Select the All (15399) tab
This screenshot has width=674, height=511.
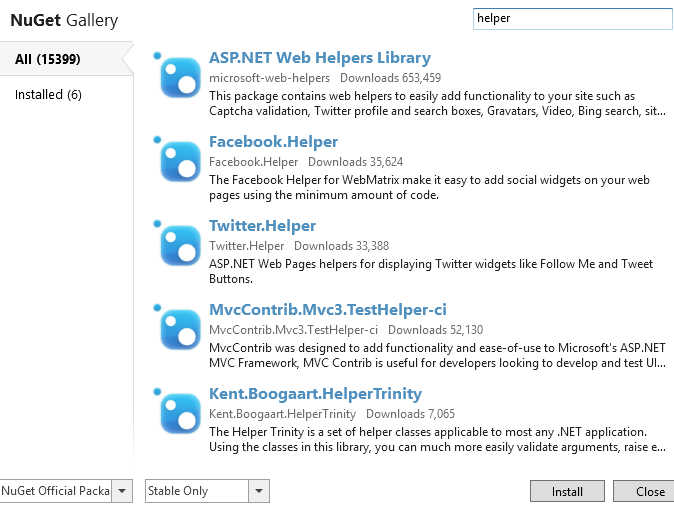(67, 59)
